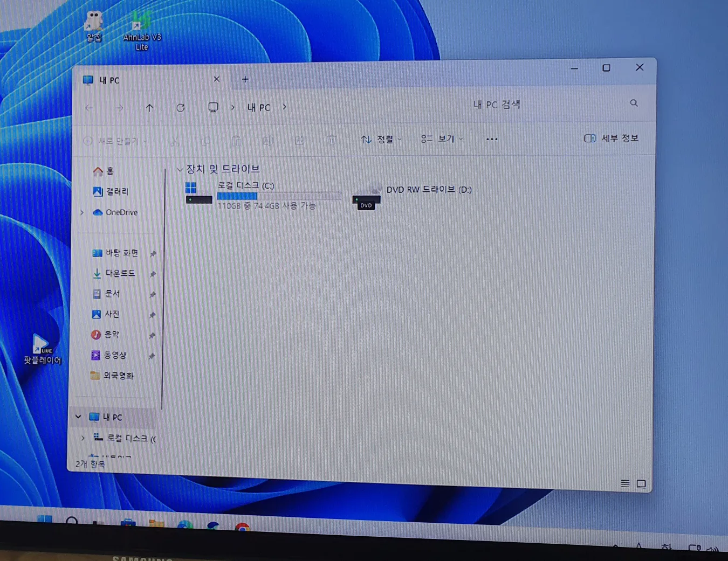Click the Back arrow in File Explorer
This screenshot has width=728, height=561.
pos(90,108)
